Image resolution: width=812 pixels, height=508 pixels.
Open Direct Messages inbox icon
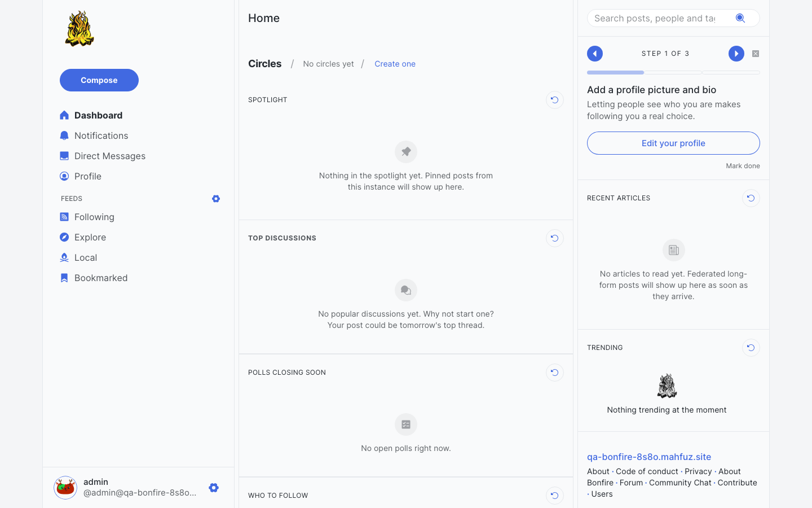(x=64, y=156)
